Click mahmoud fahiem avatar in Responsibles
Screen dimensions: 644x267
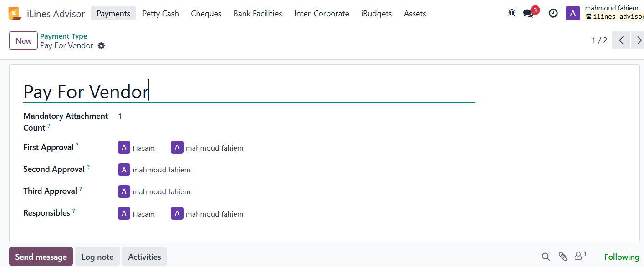177,214
